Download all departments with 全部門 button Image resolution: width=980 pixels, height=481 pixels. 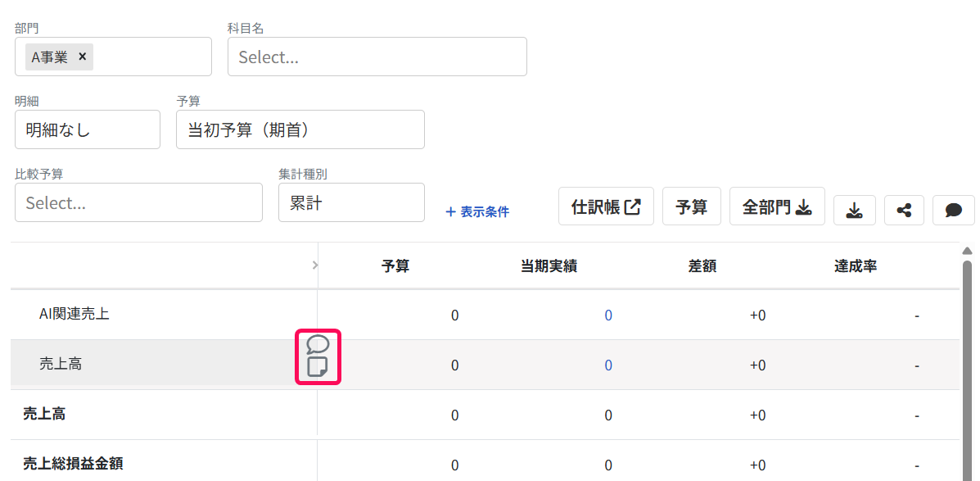pyautogui.click(x=777, y=206)
